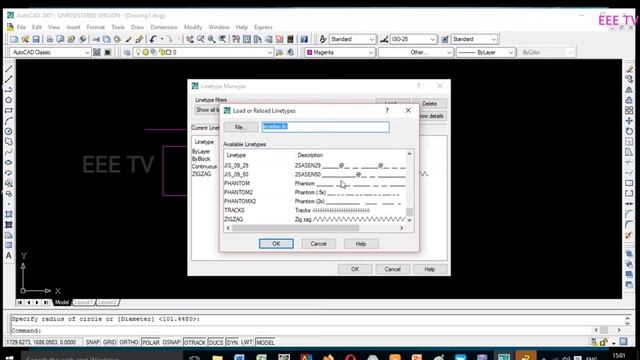The height and width of the screenshot is (360, 640).
Task: Click the vertical scrollbar down arrow in linetype list
Action: pos(409,220)
